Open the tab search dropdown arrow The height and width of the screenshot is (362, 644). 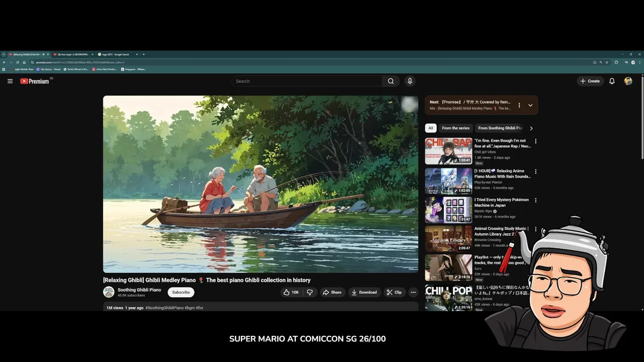click(x=4, y=54)
